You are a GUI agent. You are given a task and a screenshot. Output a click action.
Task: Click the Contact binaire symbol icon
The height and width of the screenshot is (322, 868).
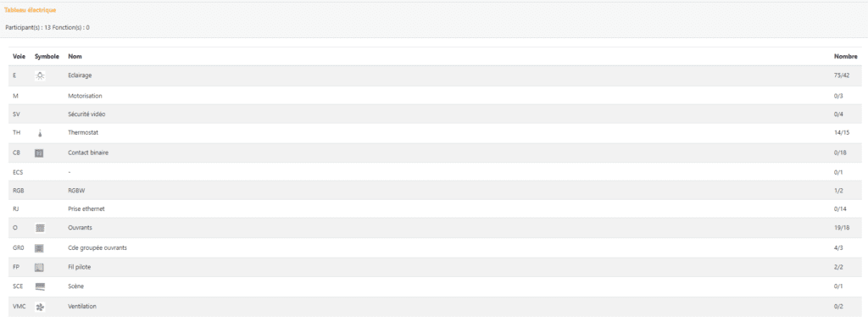click(39, 153)
